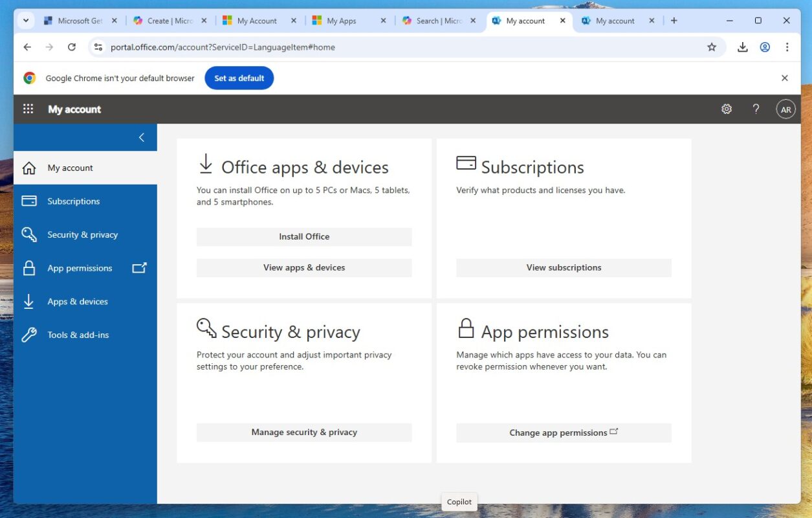Select the rightmost My account tab
Screen dimensions: 812x518
(618, 21)
